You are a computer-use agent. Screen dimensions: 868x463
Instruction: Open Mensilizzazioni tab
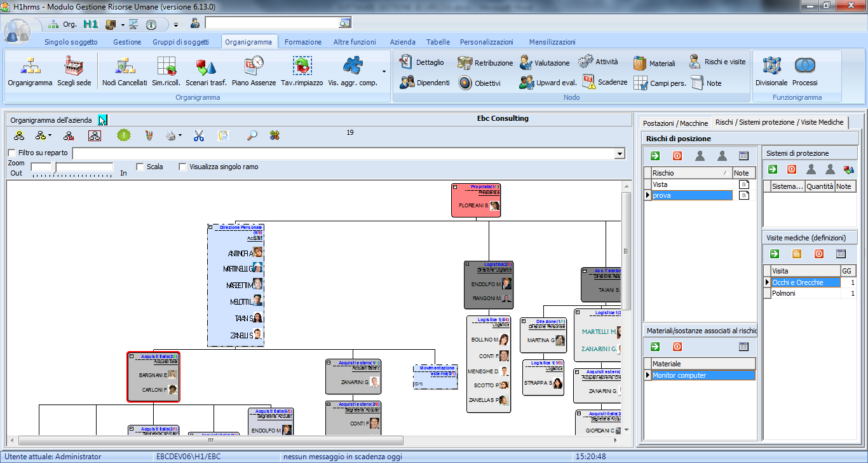coord(553,42)
